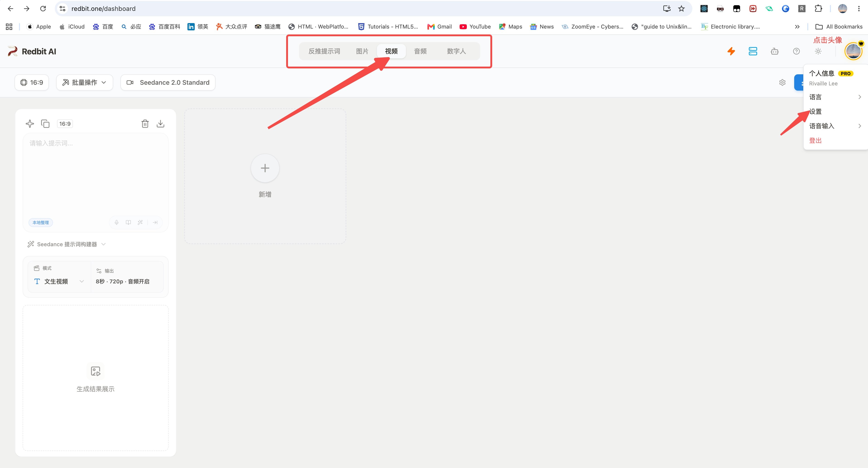Click site info icon in address bar

[x=62, y=9]
